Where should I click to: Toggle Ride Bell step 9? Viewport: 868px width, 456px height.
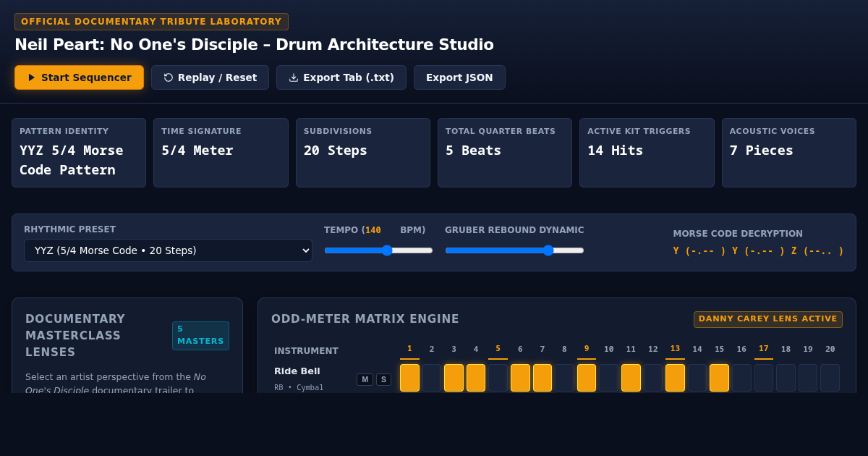click(x=587, y=378)
